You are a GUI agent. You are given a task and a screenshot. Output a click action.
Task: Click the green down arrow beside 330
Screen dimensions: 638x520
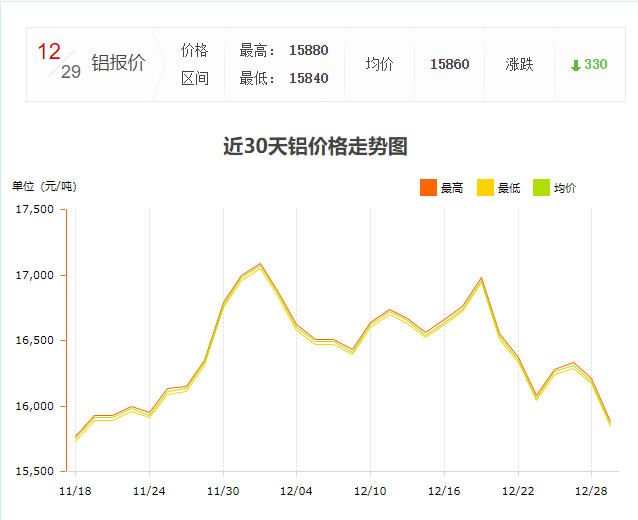575,65
